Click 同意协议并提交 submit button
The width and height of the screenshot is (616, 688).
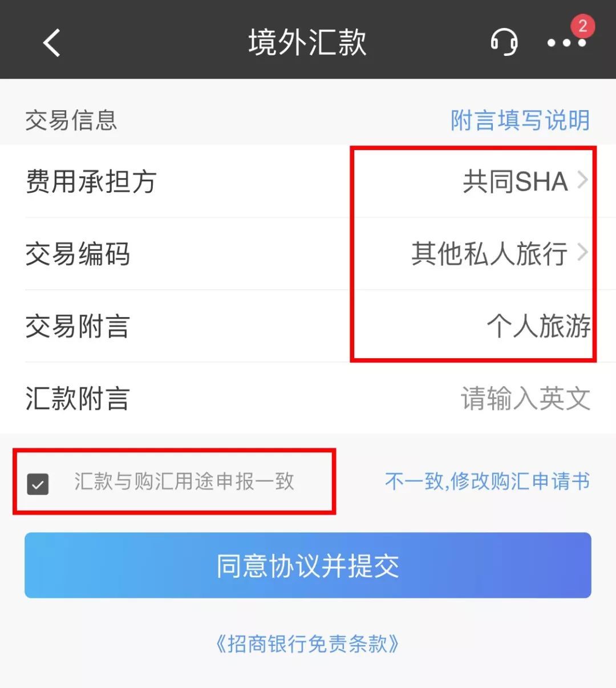click(308, 565)
